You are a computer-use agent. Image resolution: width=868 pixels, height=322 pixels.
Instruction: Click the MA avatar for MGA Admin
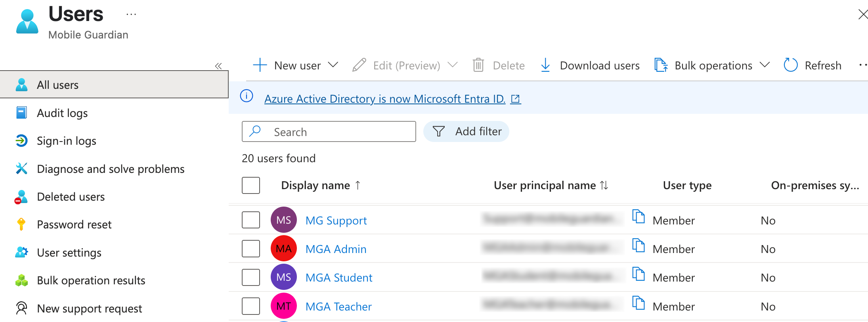284,249
